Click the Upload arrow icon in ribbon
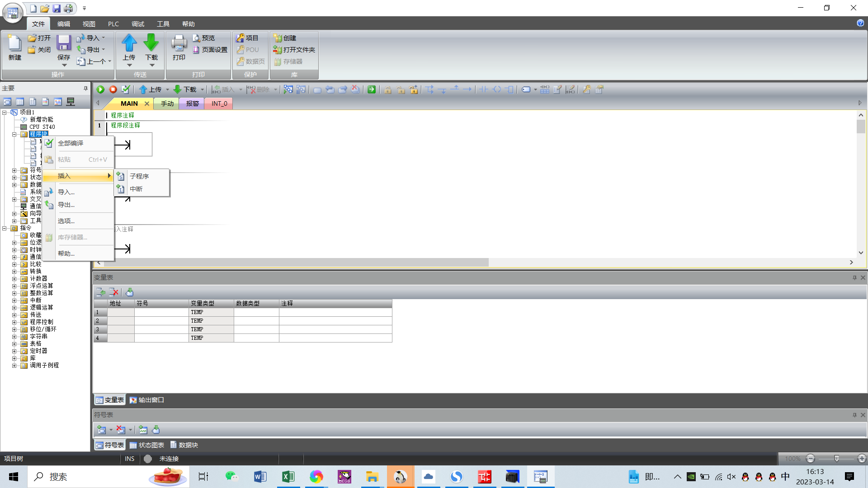Viewport: 868px width, 488px height. point(129,43)
